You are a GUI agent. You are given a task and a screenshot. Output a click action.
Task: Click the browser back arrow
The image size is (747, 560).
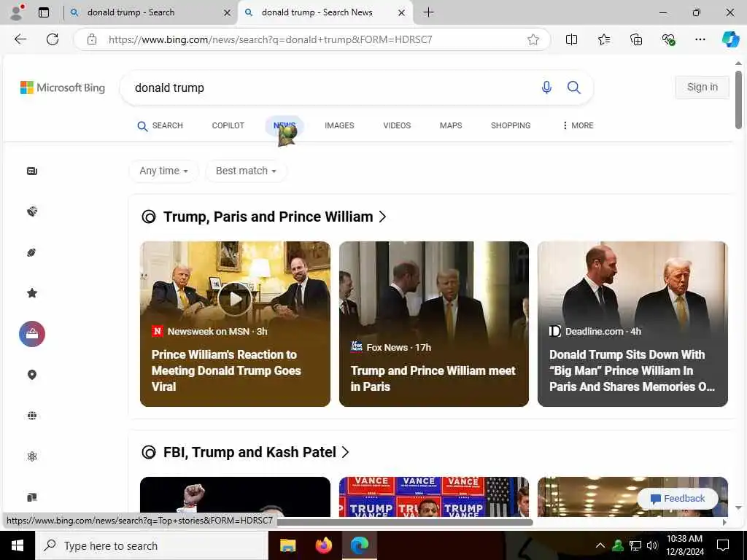click(x=20, y=39)
